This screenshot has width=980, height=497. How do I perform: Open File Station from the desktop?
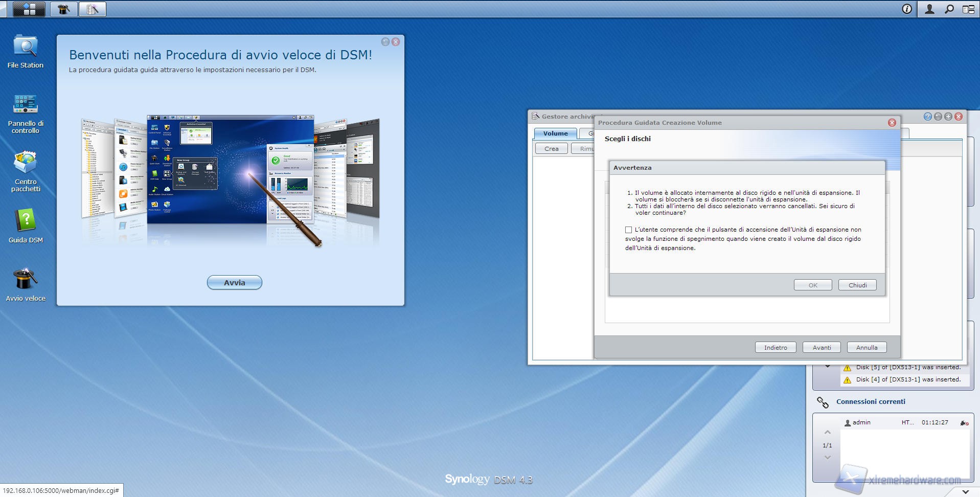pyautogui.click(x=25, y=47)
